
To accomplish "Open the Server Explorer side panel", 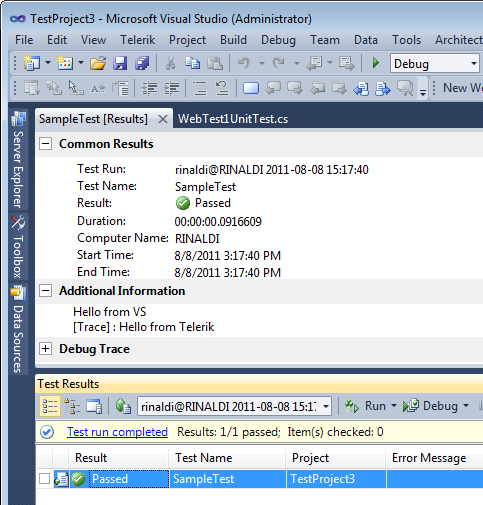I will [18, 160].
